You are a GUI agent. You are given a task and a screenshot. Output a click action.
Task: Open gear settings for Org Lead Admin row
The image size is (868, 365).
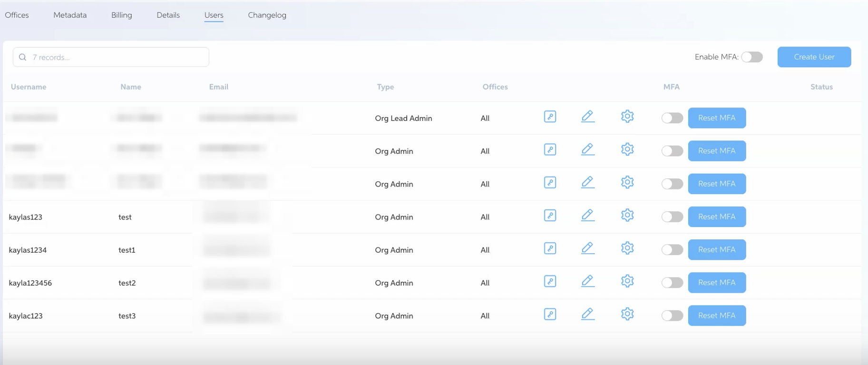tap(627, 117)
